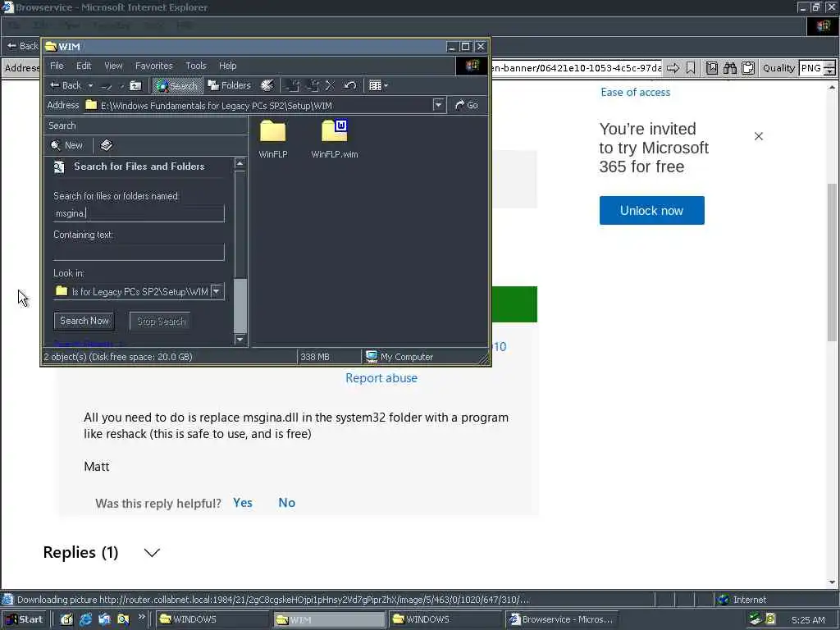Click the Unlock now button
This screenshot has height=630, width=840.
[652, 211]
